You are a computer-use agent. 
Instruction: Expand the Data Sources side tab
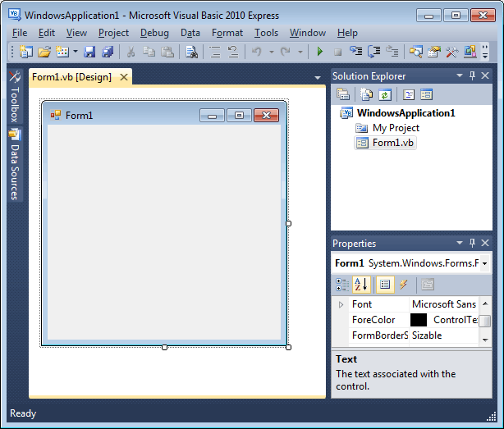pos(15,164)
